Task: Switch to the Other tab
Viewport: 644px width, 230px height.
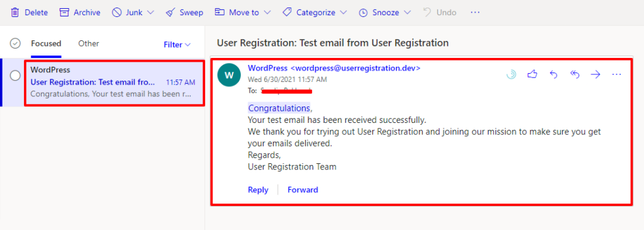Action: pos(89,43)
